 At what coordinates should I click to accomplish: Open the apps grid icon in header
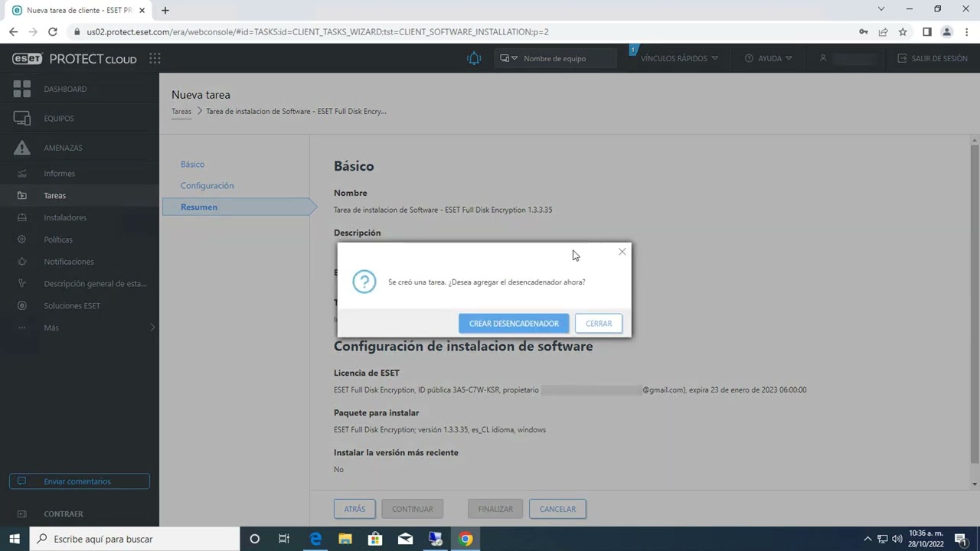point(155,59)
